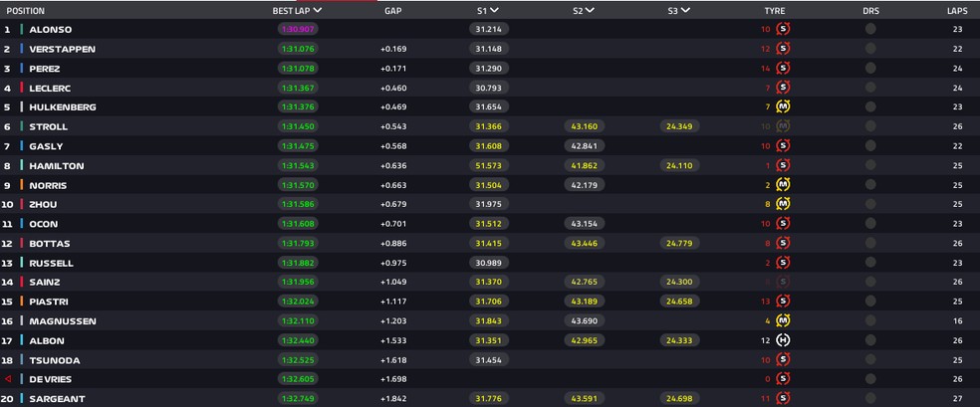The width and height of the screenshot is (980, 407).
Task: Click Verstappen's best lap 1:31.076
Action: point(298,49)
